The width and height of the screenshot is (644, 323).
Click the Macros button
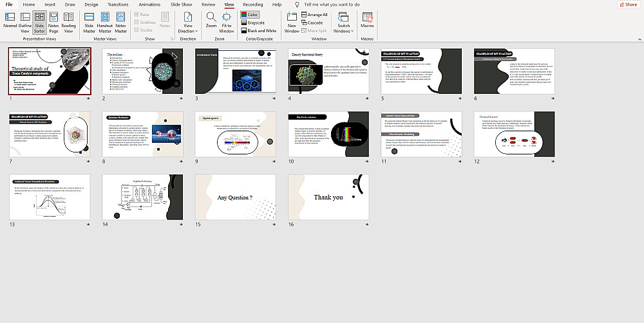pos(367,21)
